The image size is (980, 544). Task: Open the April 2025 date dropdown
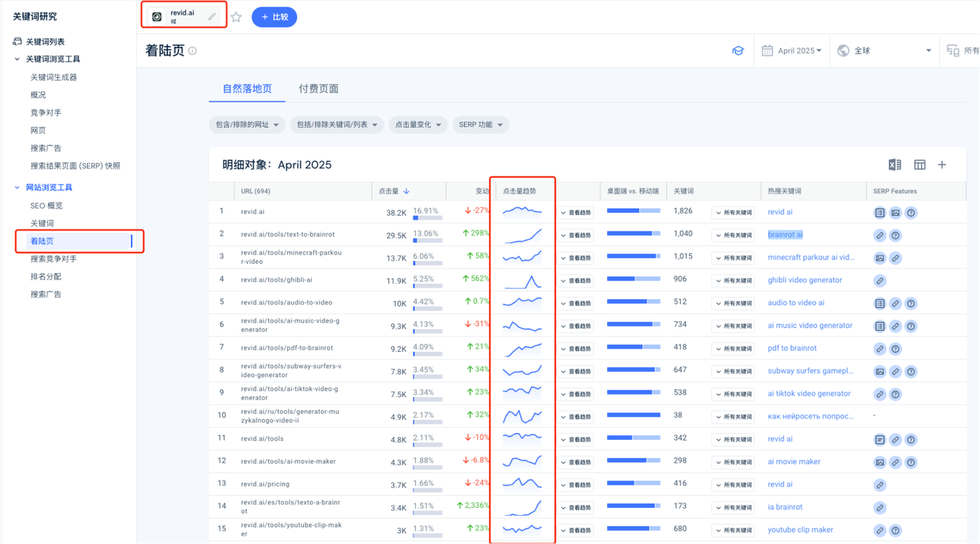[x=792, y=50]
